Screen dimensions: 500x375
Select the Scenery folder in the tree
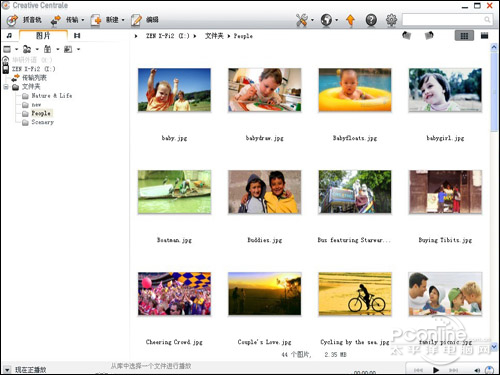tap(42, 122)
